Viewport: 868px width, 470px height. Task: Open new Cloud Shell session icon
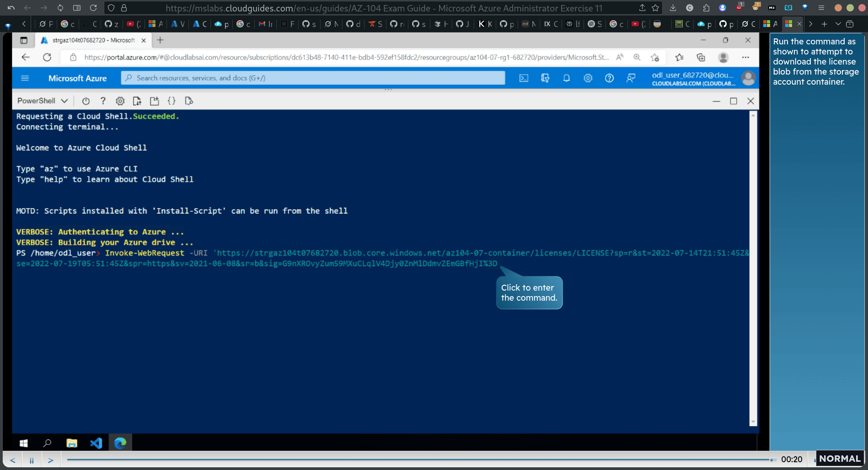tap(155, 101)
